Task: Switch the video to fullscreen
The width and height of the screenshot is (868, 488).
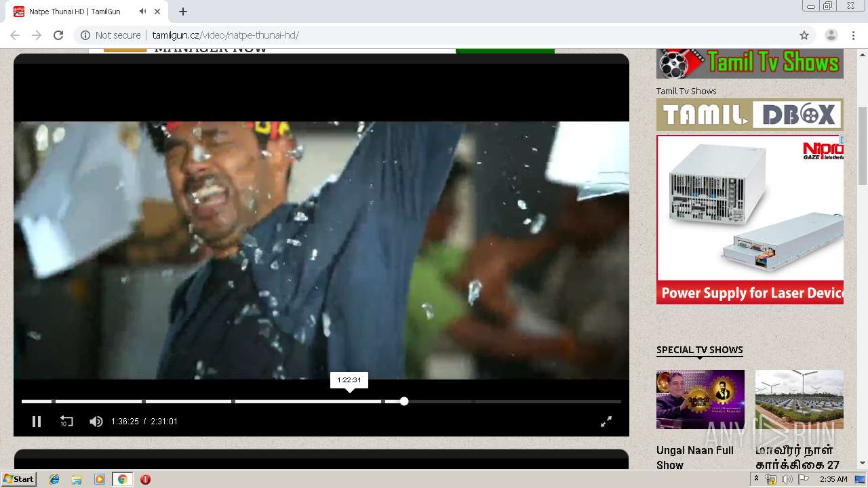Action: coord(606,422)
